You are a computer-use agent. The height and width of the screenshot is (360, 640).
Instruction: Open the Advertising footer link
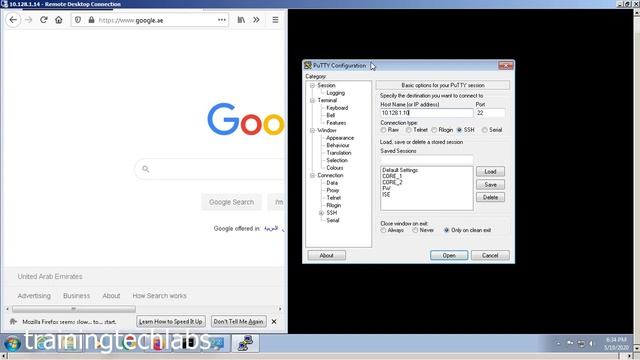[x=34, y=296]
